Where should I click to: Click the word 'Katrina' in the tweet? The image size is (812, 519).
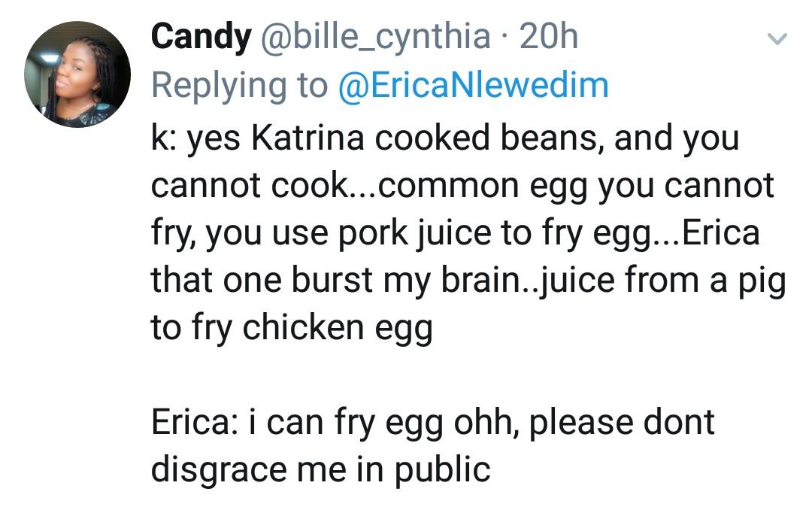click(x=308, y=138)
